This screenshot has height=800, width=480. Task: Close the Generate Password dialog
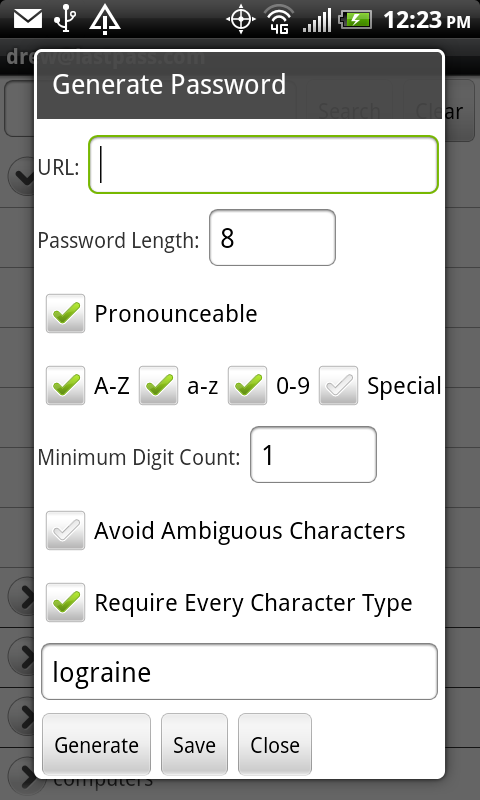pos(275,744)
